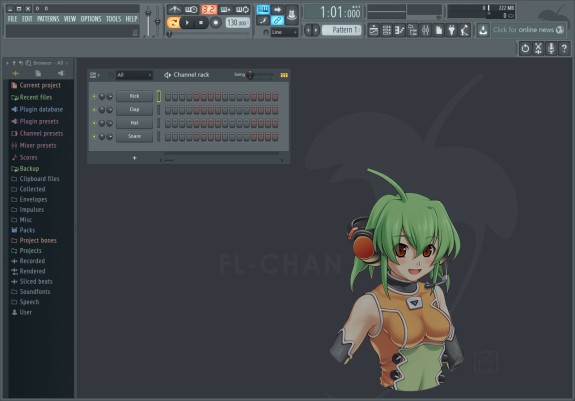This screenshot has height=401, width=575.
Task: Open Channel rack options menu icon
Action: (93, 75)
